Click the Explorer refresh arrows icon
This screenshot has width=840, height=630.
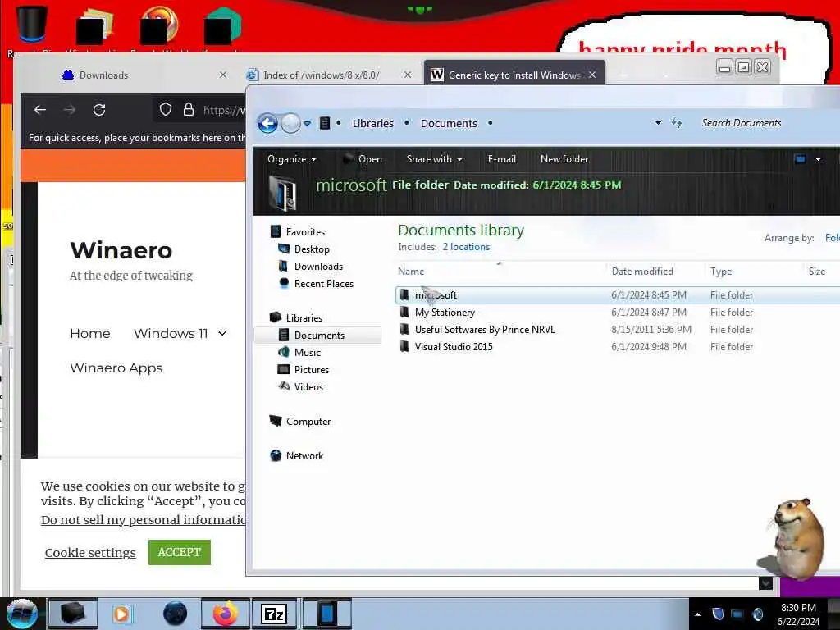coord(677,123)
